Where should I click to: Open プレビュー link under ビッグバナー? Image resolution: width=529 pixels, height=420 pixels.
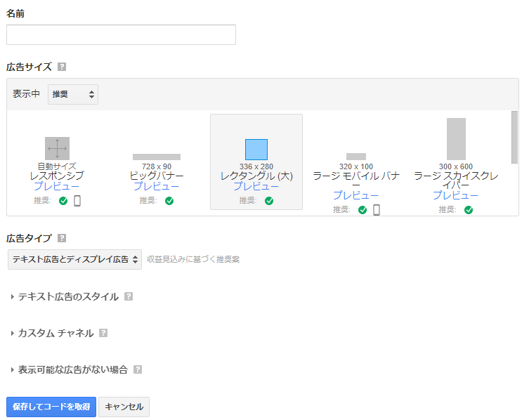tap(157, 186)
